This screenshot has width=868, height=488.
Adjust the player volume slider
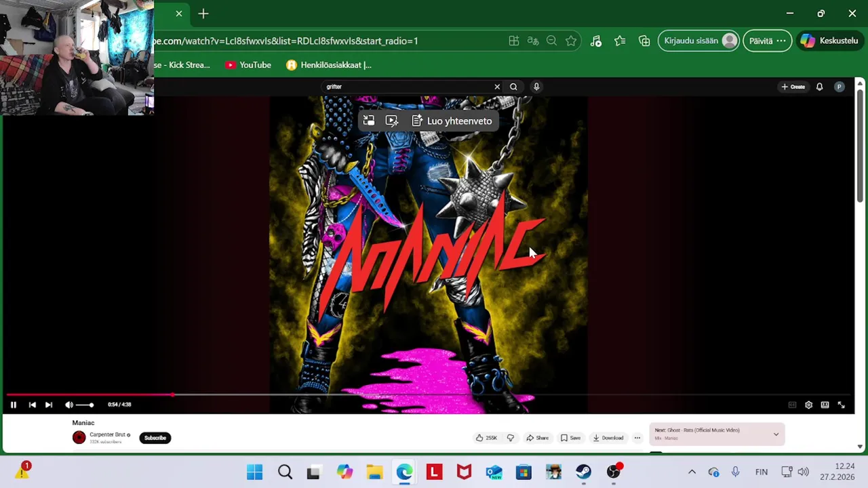[85, 405]
